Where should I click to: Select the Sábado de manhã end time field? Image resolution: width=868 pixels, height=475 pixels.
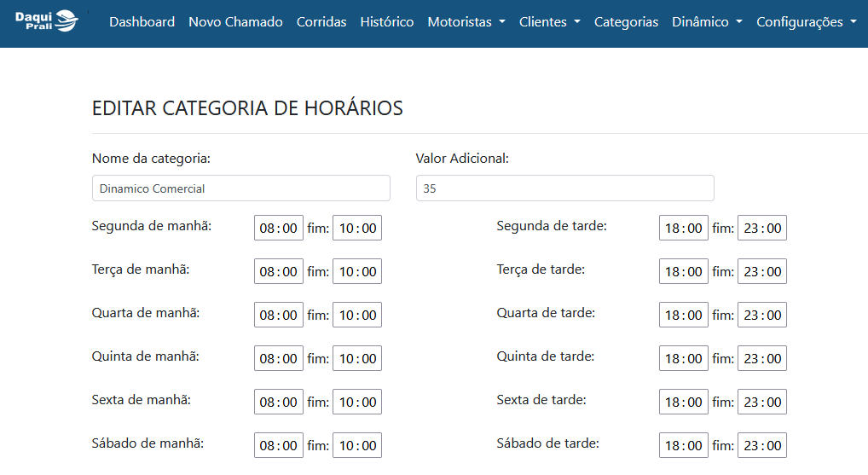click(357, 445)
